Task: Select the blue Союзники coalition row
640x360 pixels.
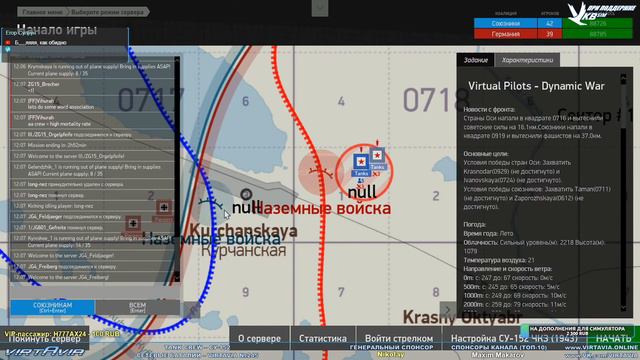Action: tap(553, 23)
